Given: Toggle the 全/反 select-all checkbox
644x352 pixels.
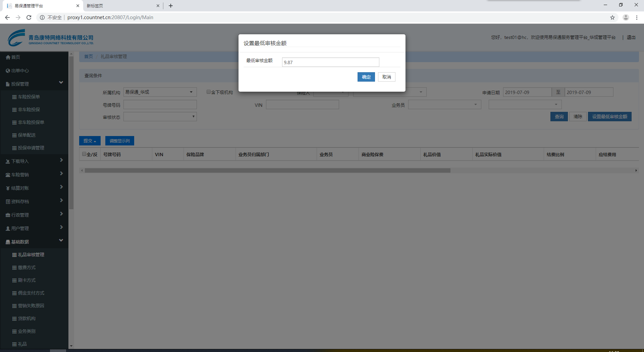Looking at the screenshot, I should (x=84, y=154).
